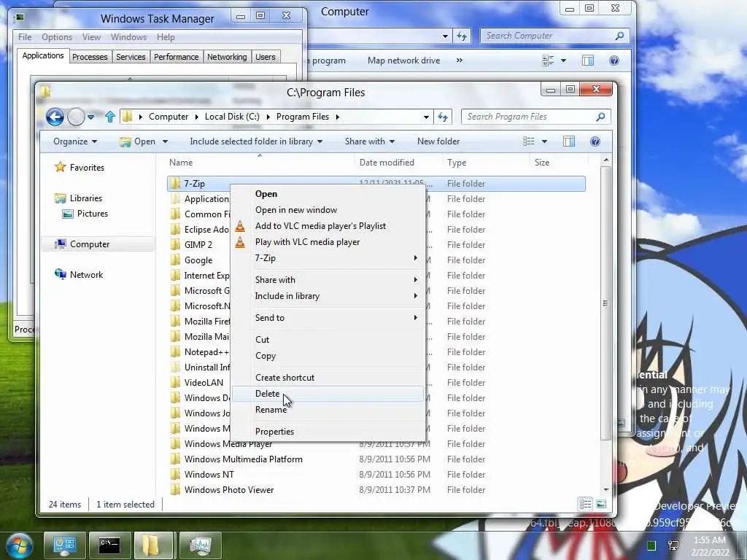Image resolution: width=747 pixels, height=560 pixels.
Task: Refresh the Program Files address bar
Action: pos(443,117)
